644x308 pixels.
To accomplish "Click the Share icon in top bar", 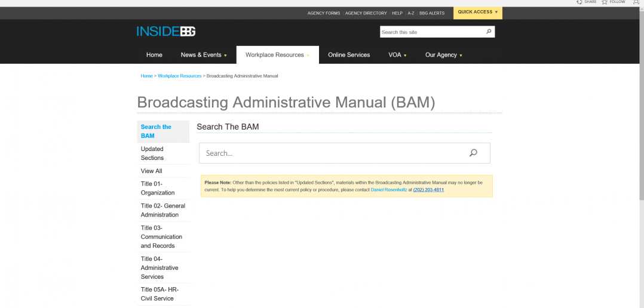I will point(579,2).
